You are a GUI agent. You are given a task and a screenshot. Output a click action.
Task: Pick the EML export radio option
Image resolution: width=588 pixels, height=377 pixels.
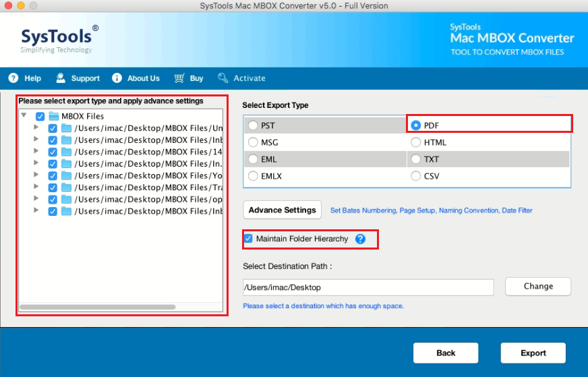point(253,159)
